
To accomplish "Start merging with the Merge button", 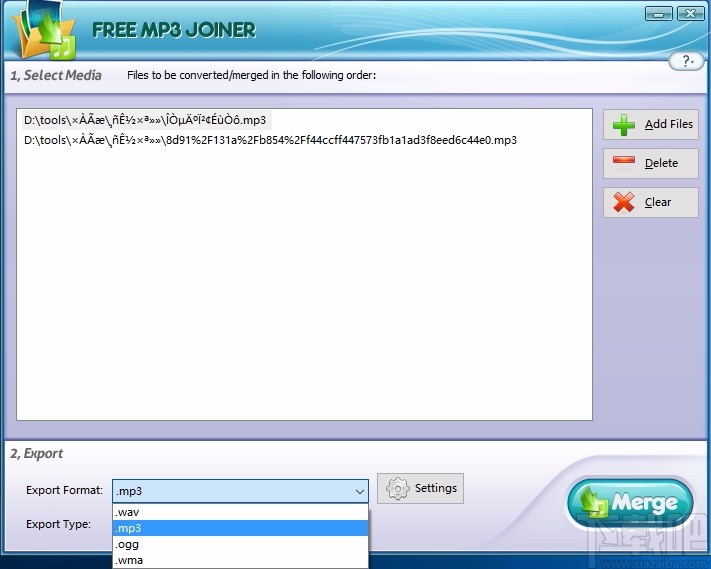I will [x=630, y=502].
